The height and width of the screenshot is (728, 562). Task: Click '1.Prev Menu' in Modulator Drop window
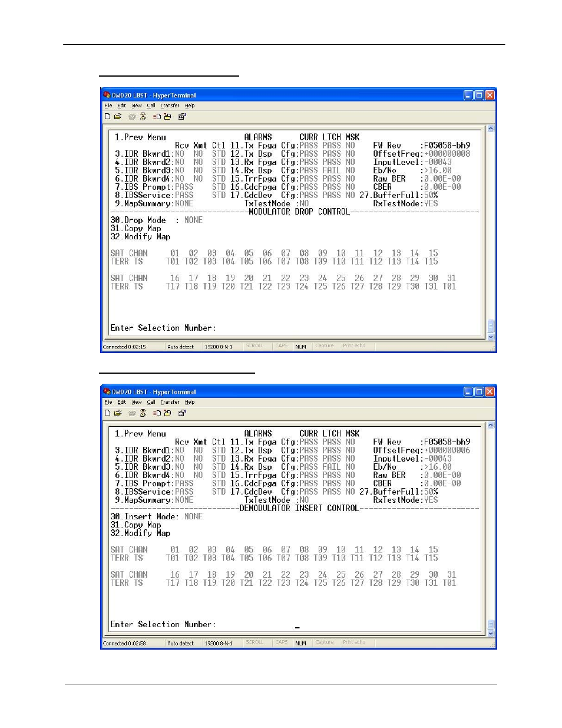click(140, 137)
